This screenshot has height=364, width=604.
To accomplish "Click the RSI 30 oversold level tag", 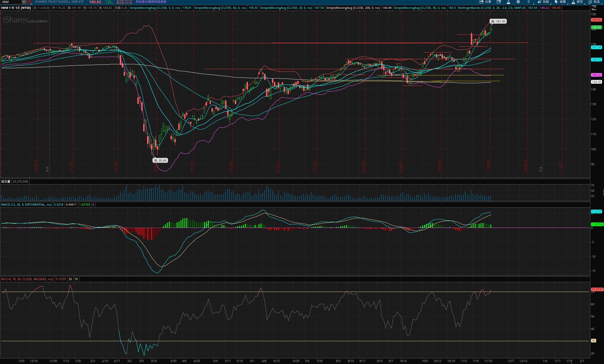I will pyautogui.click(x=593, y=341).
